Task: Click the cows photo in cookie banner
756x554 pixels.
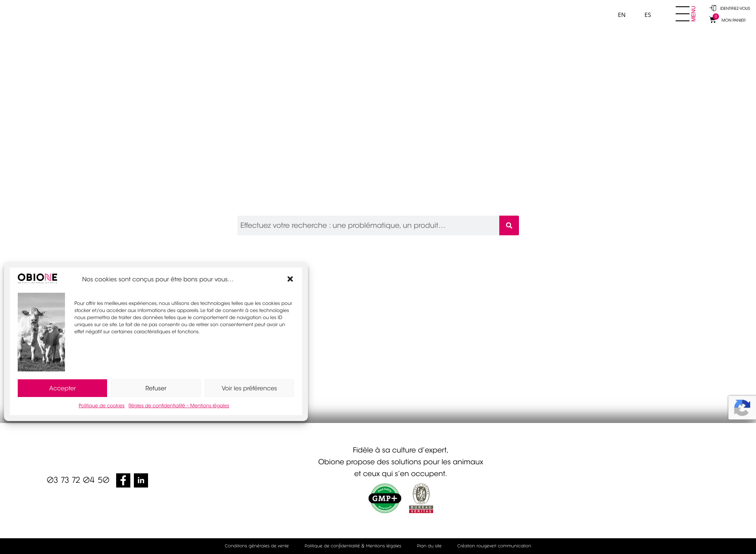Action: coord(41,332)
